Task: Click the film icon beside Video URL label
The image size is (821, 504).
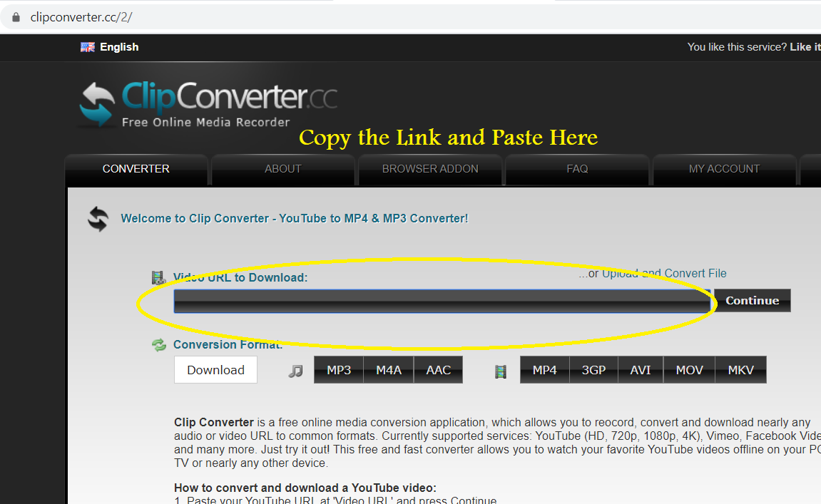Action: [158, 277]
